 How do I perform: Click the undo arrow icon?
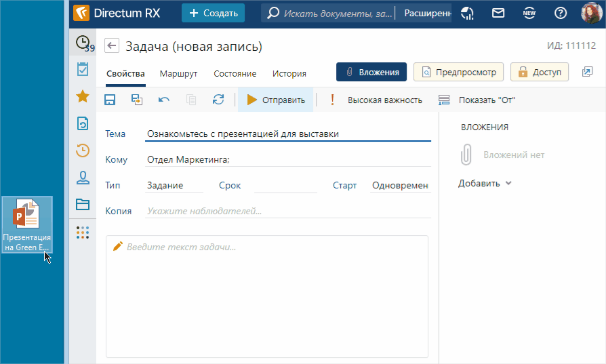click(x=164, y=100)
